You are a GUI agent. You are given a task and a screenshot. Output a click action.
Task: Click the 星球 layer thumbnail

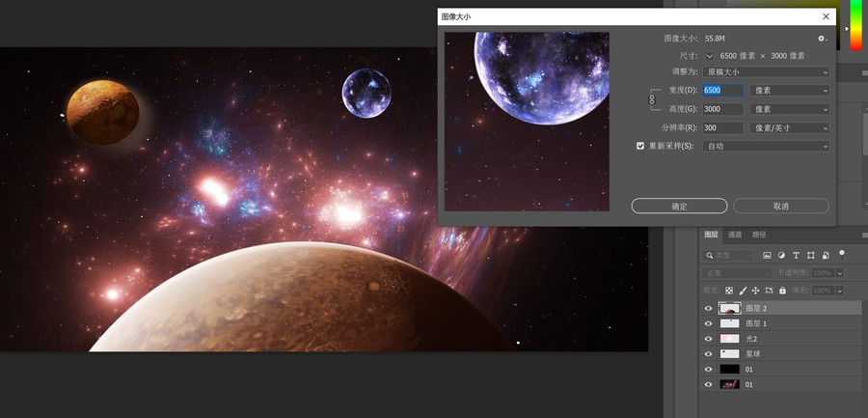point(729,353)
